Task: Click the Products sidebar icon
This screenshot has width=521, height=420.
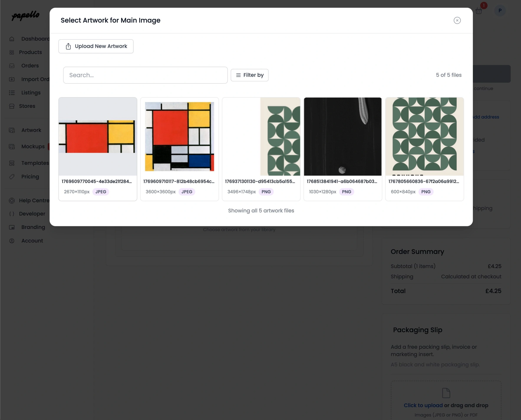Action: pyautogui.click(x=12, y=52)
